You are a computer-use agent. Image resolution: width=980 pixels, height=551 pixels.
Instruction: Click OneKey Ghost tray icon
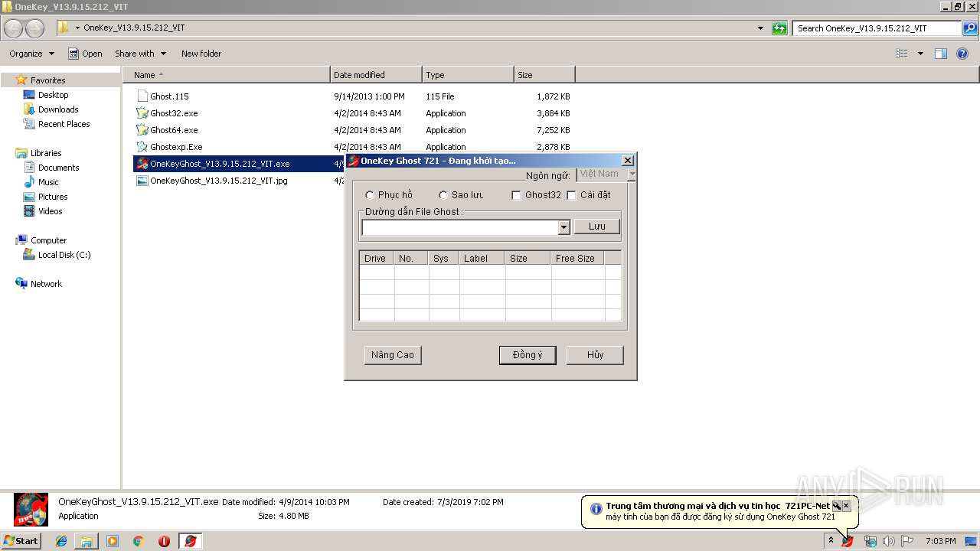[x=848, y=541]
